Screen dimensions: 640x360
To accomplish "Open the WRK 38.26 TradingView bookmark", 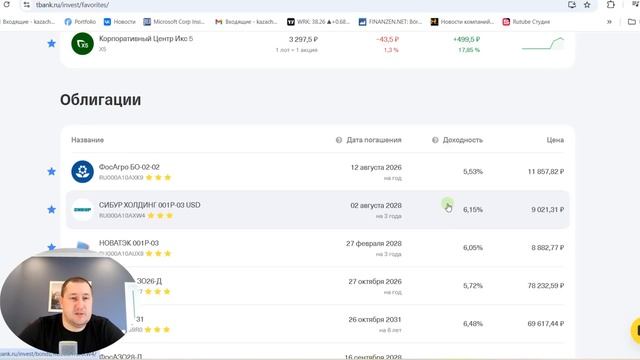I will click(x=318, y=22).
